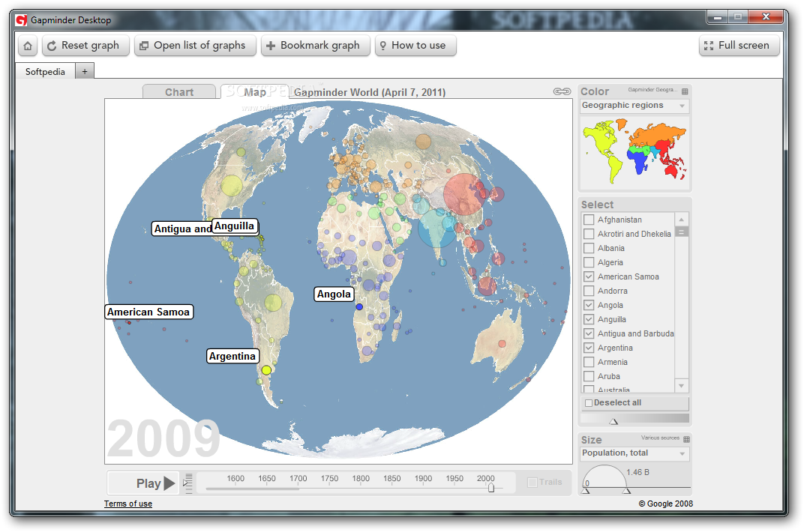The image size is (804, 532).
Task: Click the Argentina yellow bubble on the map
Action: 266,369
